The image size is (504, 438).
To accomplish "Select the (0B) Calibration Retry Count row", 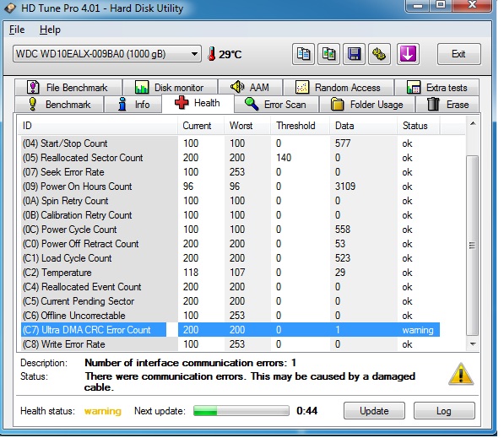I will (230, 215).
